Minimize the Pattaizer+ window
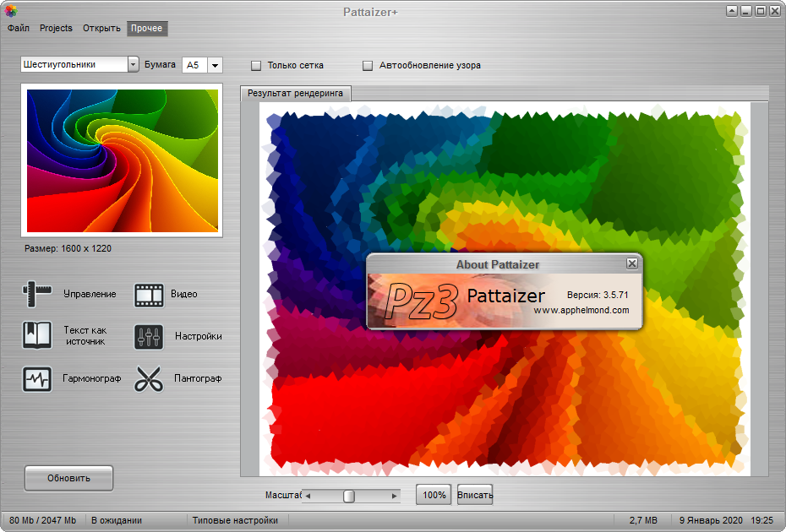The height and width of the screenshot is (532, 786). coord(746,10)
